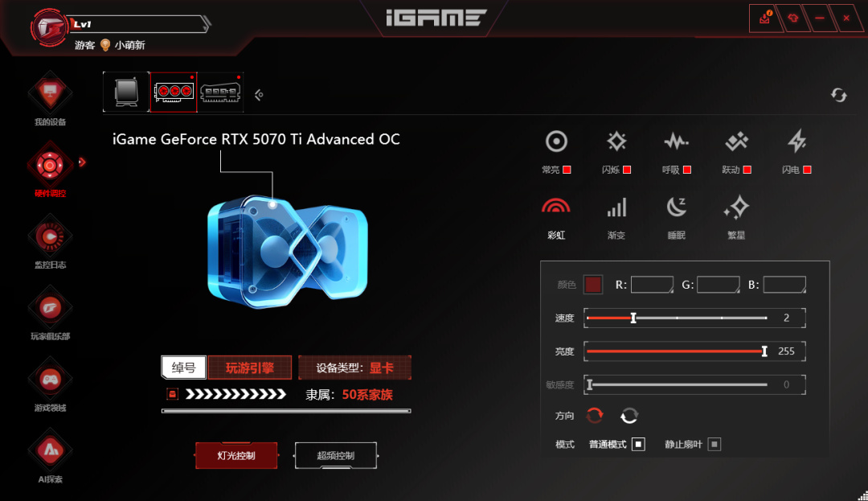Image resolution: width=868 pixels, height=501 pixels.
Task: Click the 超频控制 button
Action: coord(336,456)
